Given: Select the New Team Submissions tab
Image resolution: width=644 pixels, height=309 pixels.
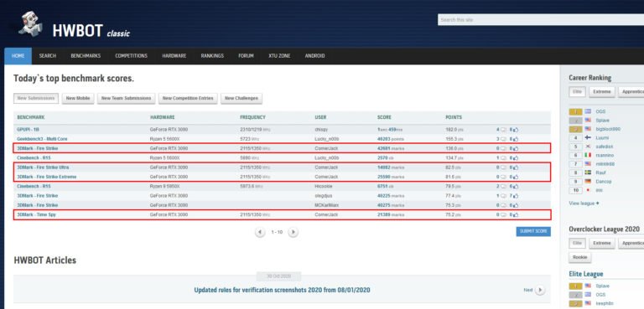Looking at the screenshot, I should pos(126,99).
